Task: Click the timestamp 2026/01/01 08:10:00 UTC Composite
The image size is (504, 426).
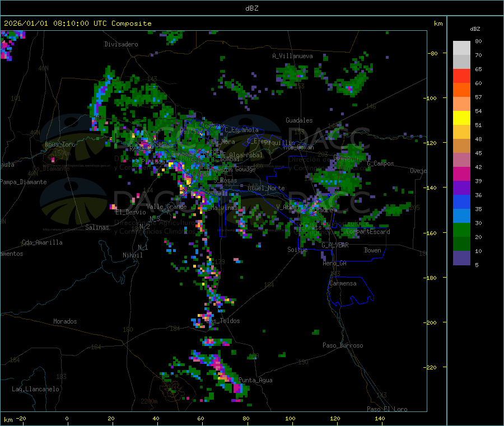Action: [x=77, y=24]
